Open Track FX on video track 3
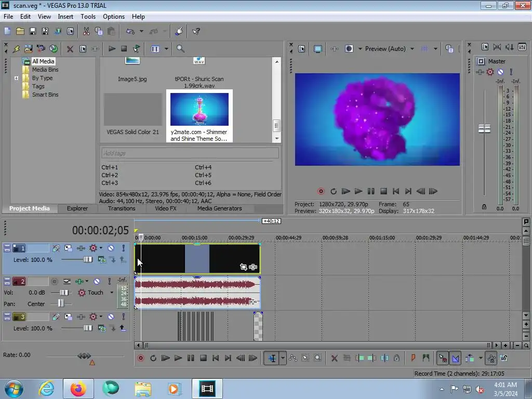This screenshot has height=399, width=532. tap(81, 316)
